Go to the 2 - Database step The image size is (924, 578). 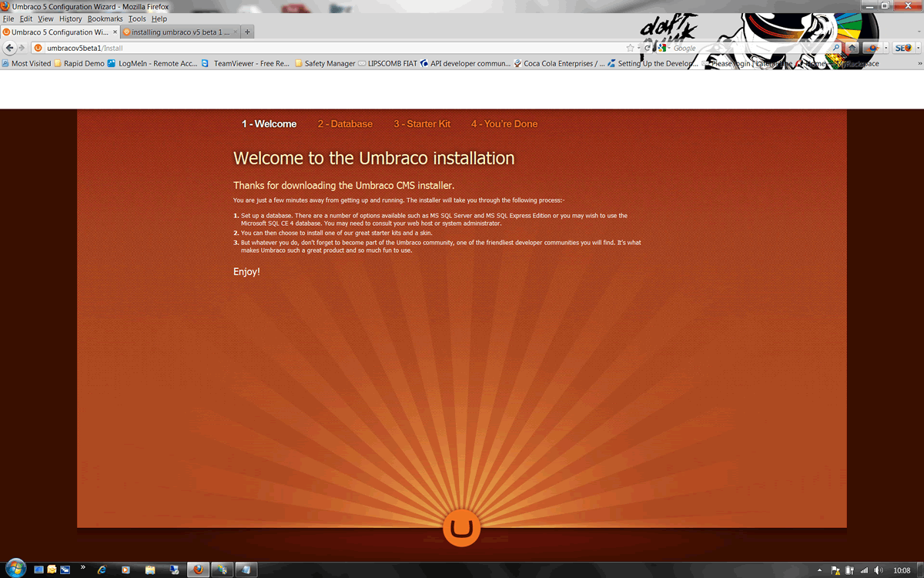click(x=345, y=124)
